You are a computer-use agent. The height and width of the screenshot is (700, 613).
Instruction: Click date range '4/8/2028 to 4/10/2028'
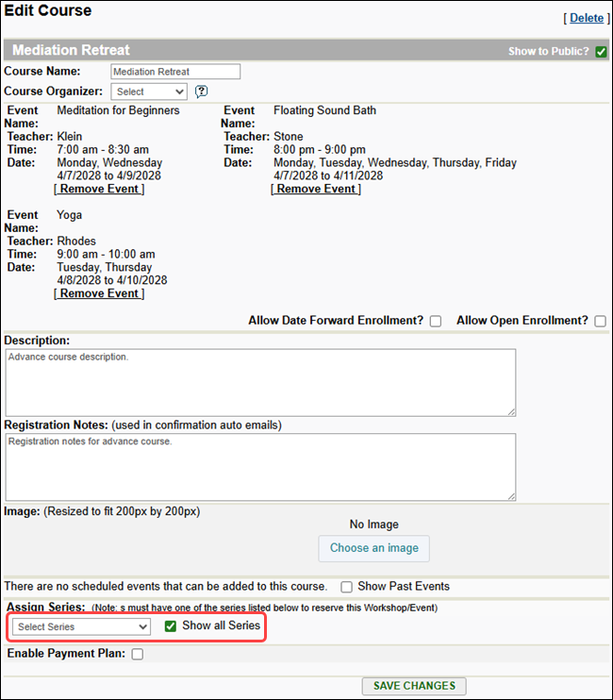(x=112, y=280)
